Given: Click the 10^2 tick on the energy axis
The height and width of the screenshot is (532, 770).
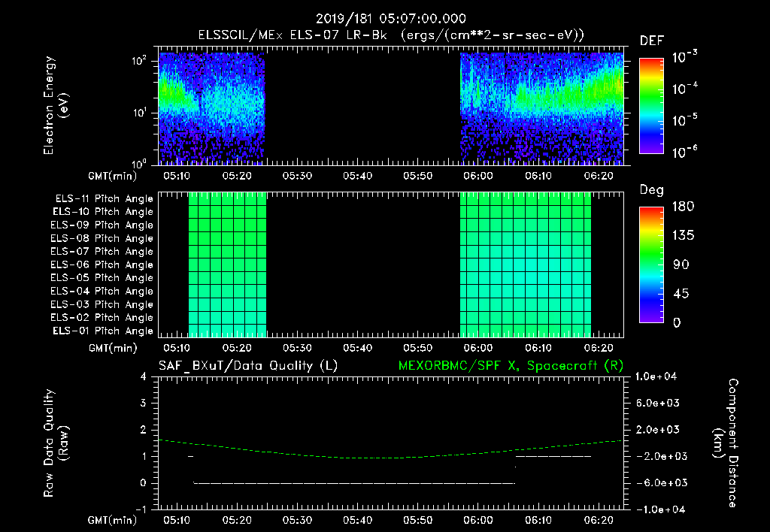Looking at the screenshot, I should pos(139,61).
